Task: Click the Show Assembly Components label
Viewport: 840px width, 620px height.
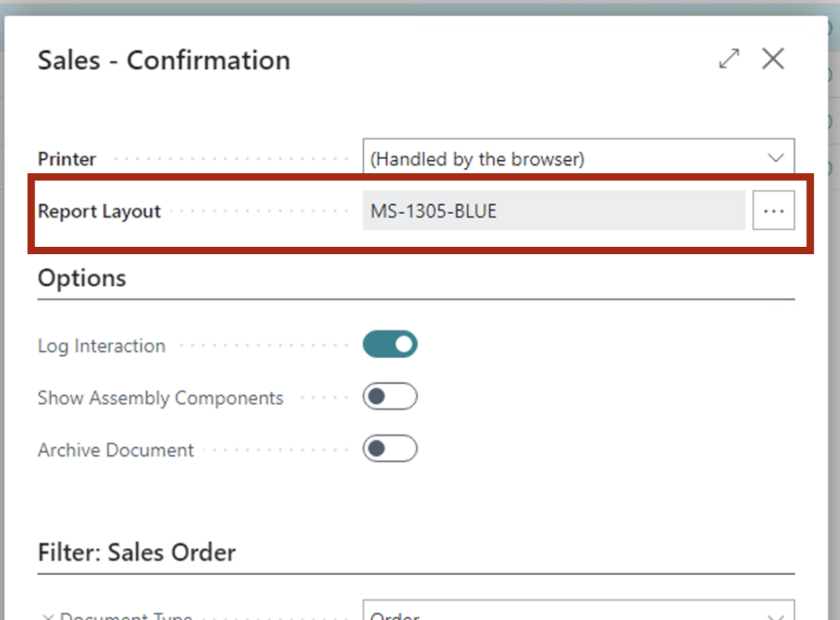Action: pos(161,399)
